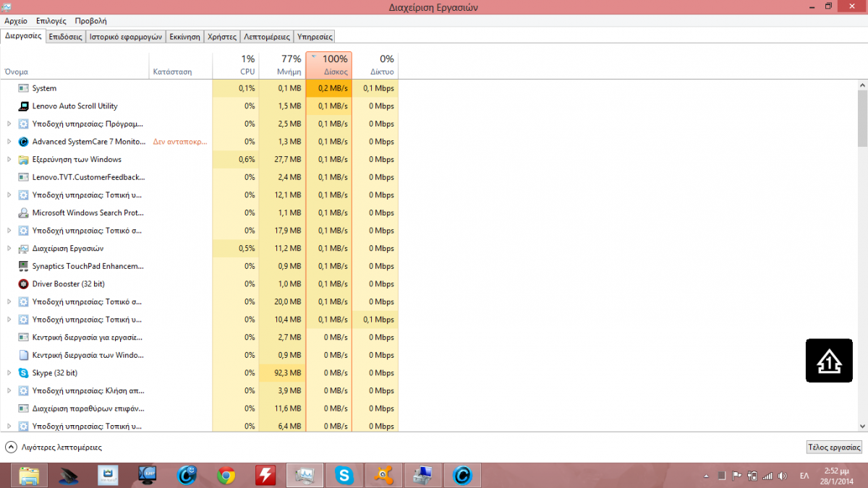
Task: Expand Υποδοχή υπηρεσίας: Πρόγραμ process group
Action: (9, 124)
